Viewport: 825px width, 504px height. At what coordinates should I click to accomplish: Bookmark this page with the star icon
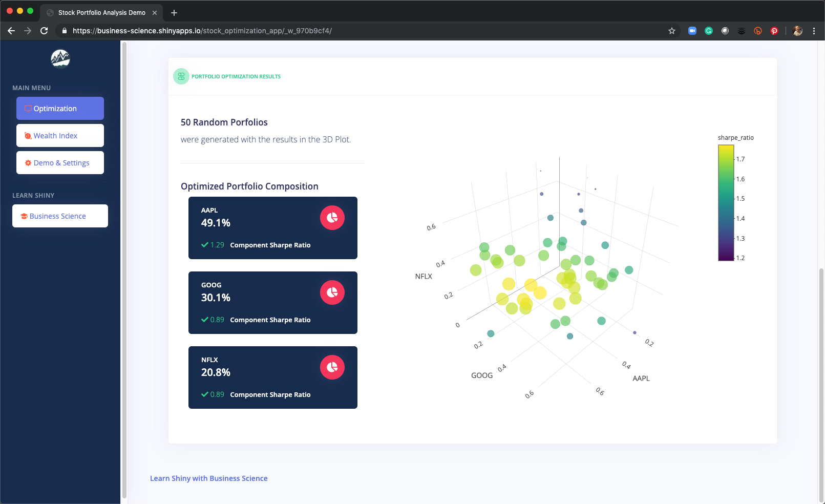pos(672,31)
